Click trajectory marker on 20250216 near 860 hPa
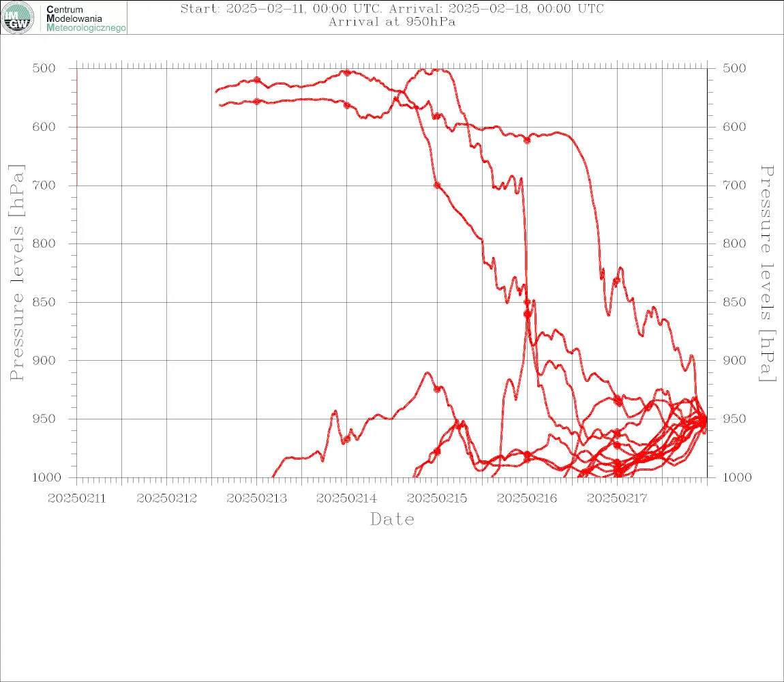 pos(527,314)
